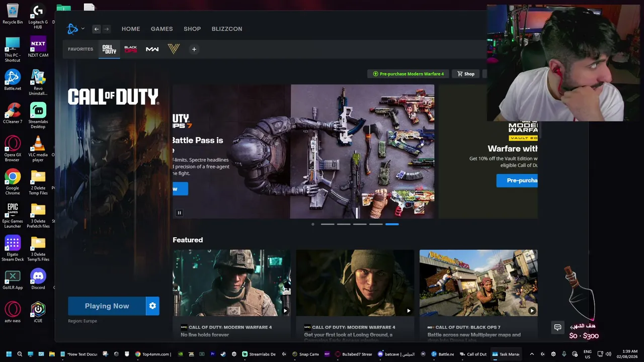The image size is (644, 362).
Task: Open This PC shortcut on desktop
Action: (13, 50)
